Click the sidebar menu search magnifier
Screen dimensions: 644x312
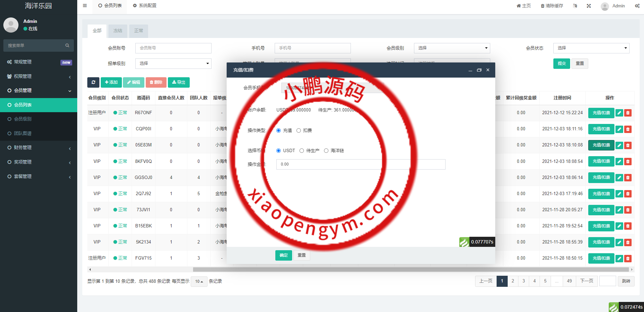67,45
